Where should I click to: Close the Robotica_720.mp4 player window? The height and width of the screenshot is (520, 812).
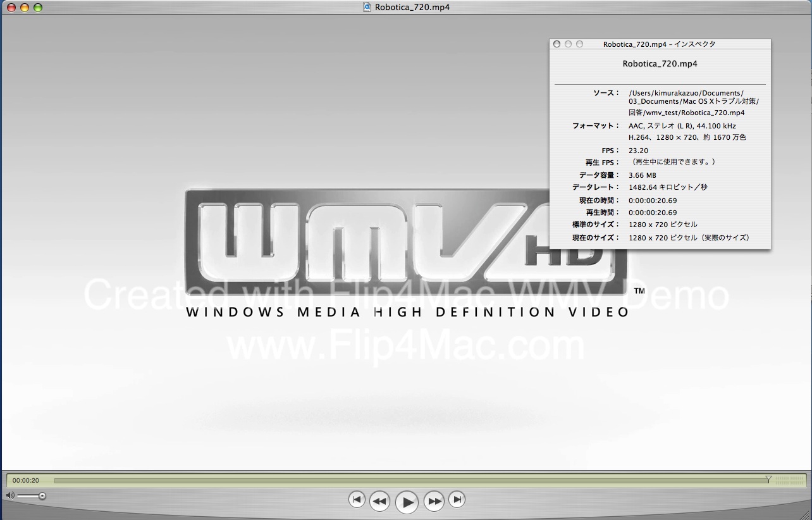[x=11, y=8]
